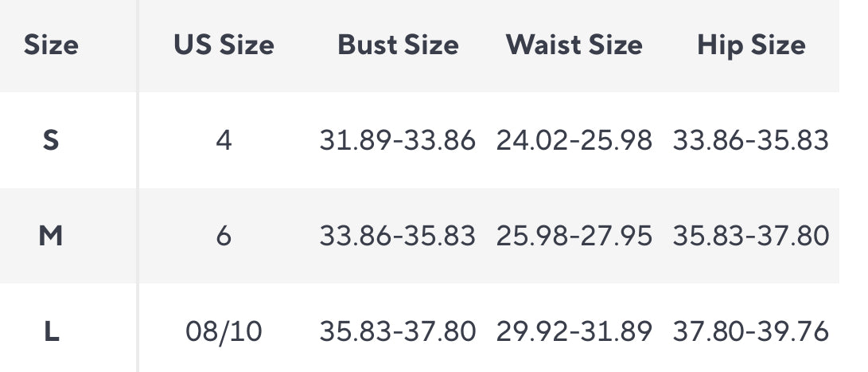Click hip measurement for size M
This screenshot has width=868, height=372.
click(751, 236)
